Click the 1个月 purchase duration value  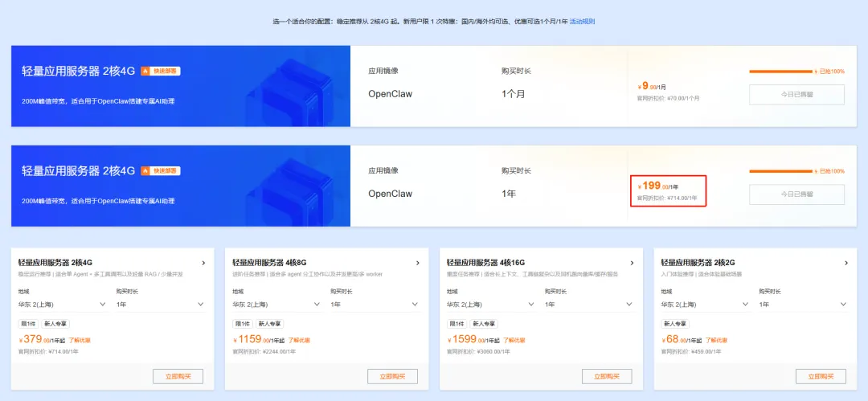(x=513, y=94)
